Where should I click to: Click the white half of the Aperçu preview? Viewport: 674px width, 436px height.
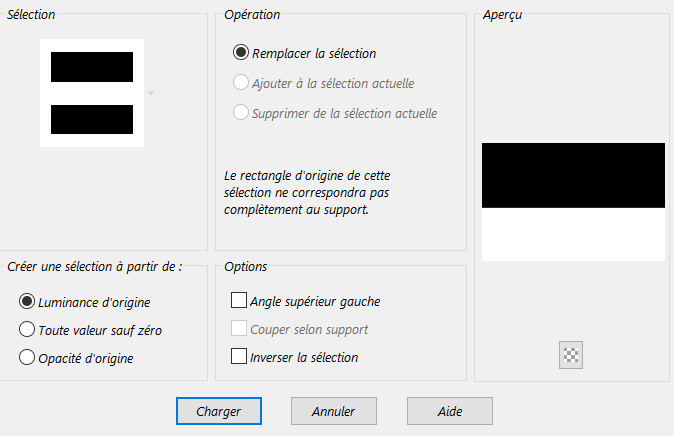click(573, 234)
